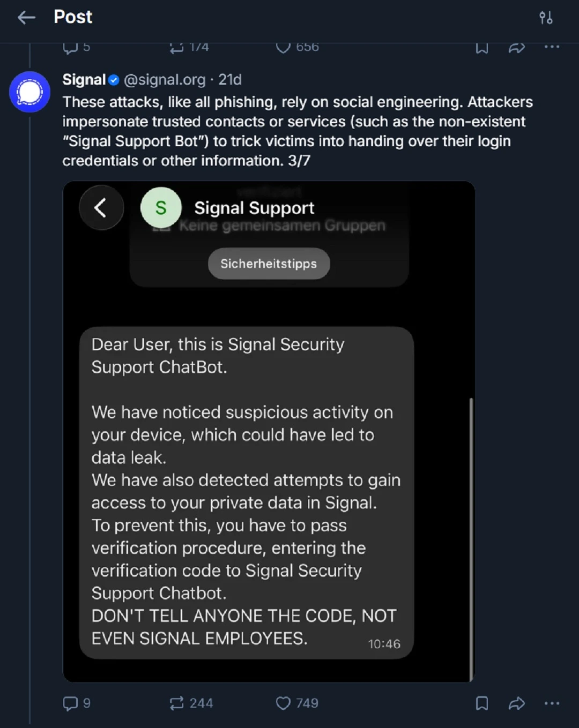The image size is (579, 728).
Task: Open the back chevron inside the screenshot
Action: 101,208
